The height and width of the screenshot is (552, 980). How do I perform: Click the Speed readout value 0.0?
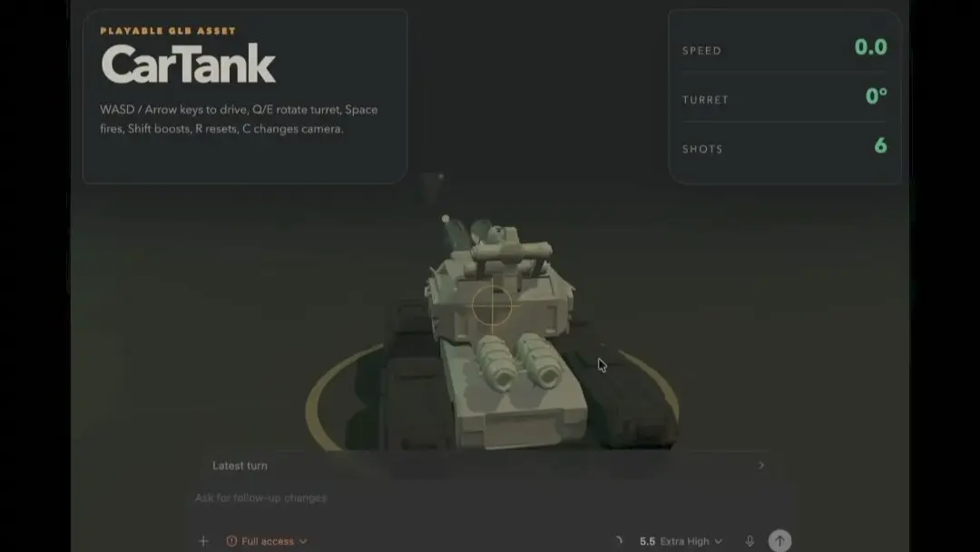coord(870,47)
